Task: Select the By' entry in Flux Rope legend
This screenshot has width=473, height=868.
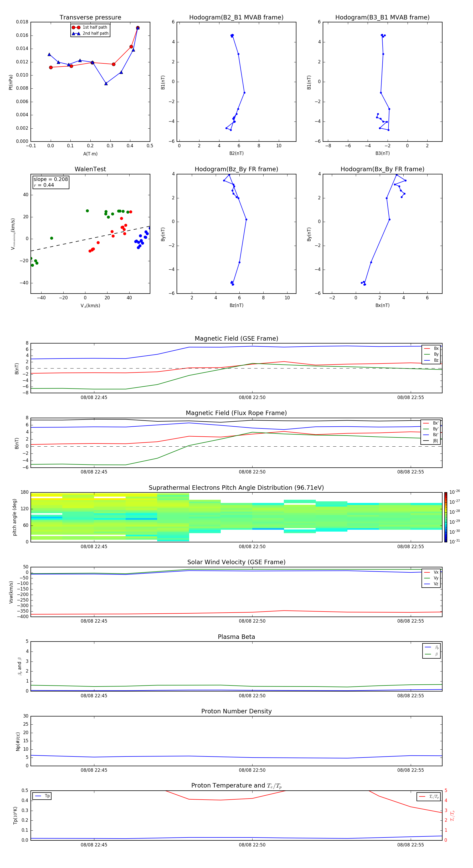Action: 431,429
